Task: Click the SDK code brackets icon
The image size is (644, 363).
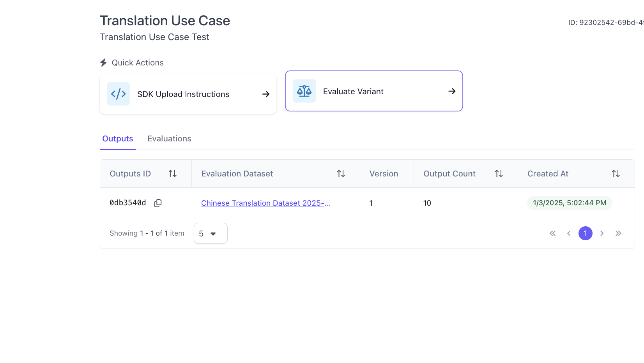Action: (119, 94)
